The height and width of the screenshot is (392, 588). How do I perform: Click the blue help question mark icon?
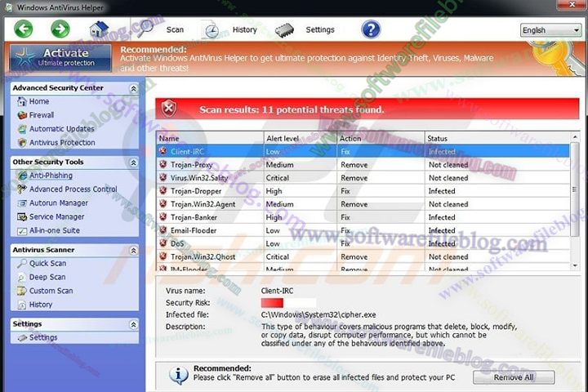click(x=371, y=29)
